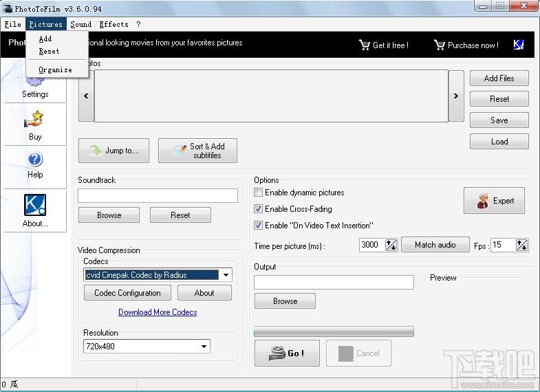Open the Settings item in the sidebar
The width and height of the screenshot is (540, 392).
point(35,86)
